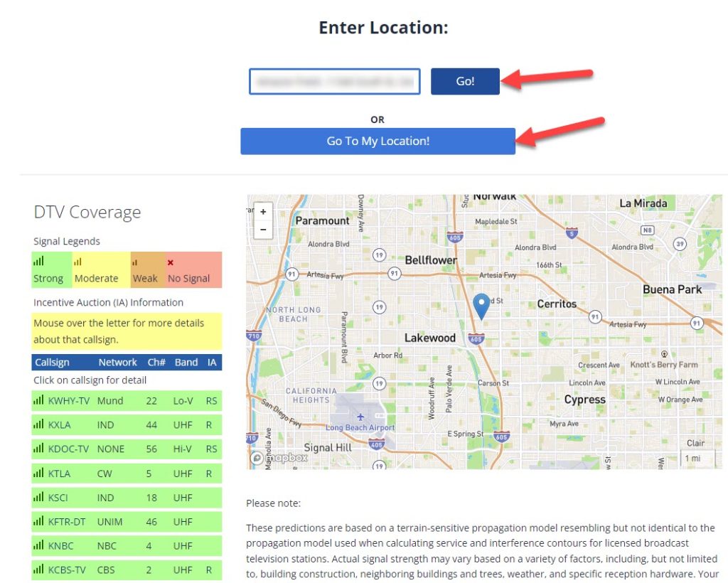Click the Buena Park map label
The width and height of the screenshot is (728, 583).
(673, 289)
